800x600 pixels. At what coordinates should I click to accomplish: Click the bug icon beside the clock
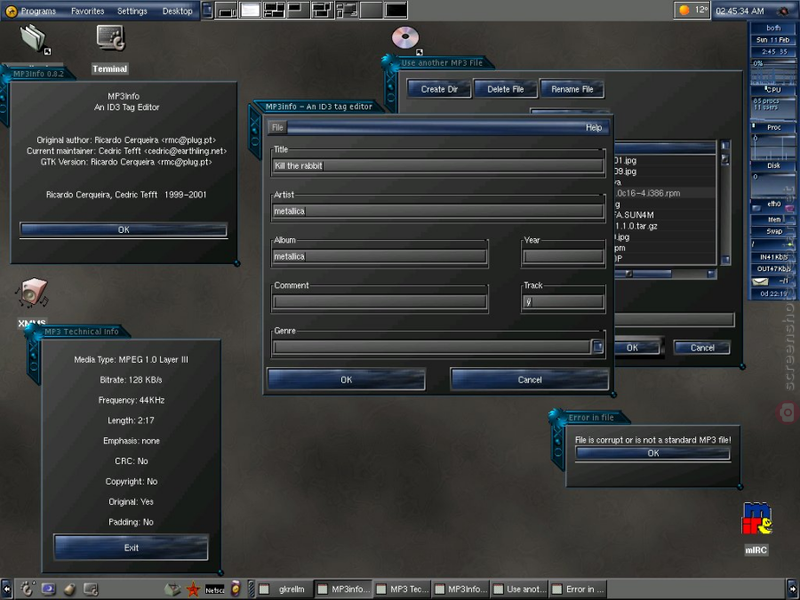(785, 10)
